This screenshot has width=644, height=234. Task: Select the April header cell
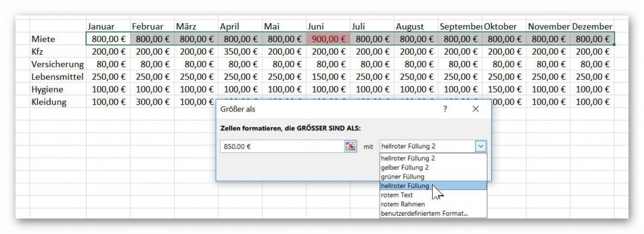tap(240, 26)
